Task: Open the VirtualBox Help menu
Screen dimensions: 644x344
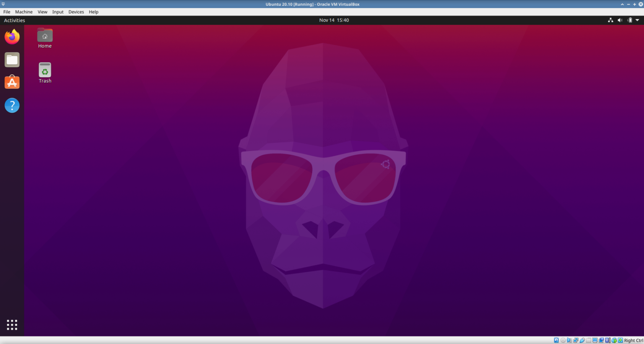Action: coord(93,12)
